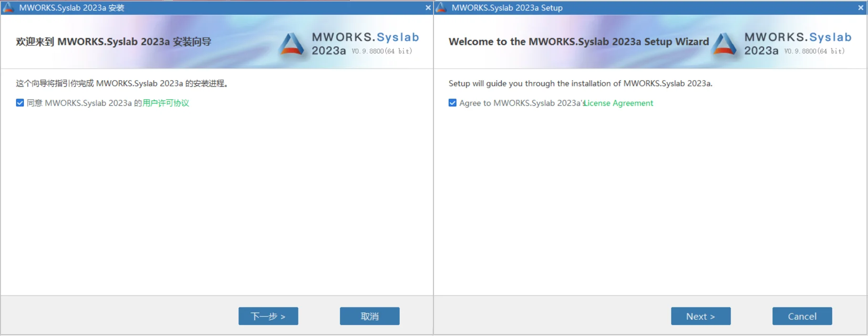Click the app icon in Setup title bar
The image size is (868, 336).
coord(441,7)
